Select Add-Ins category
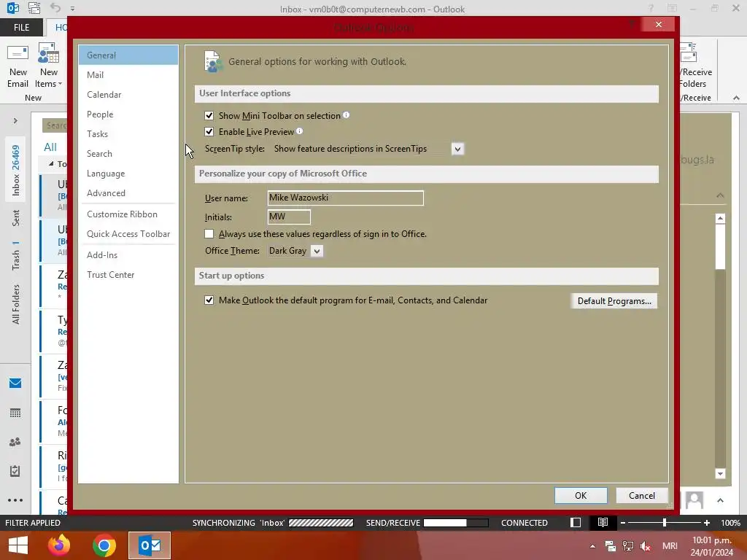The width and height of the screenshot is (747, 560). pyautogui.click(x=128, y=254)
